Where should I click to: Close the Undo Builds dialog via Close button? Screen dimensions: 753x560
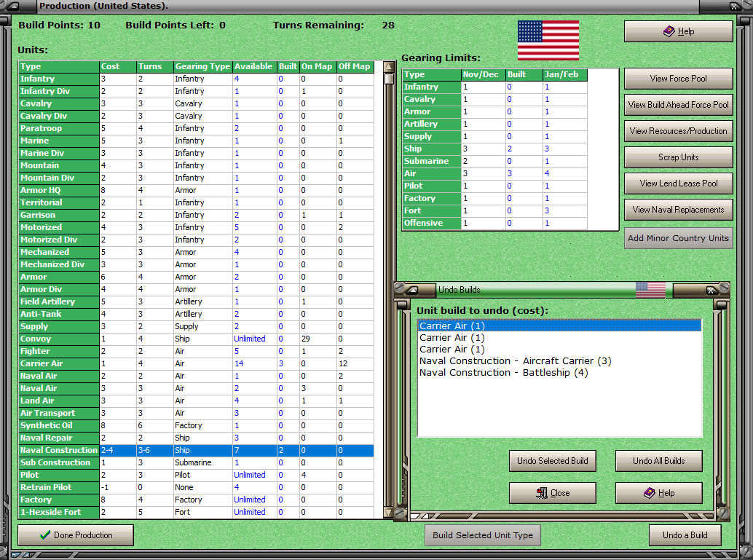point(552,493)
